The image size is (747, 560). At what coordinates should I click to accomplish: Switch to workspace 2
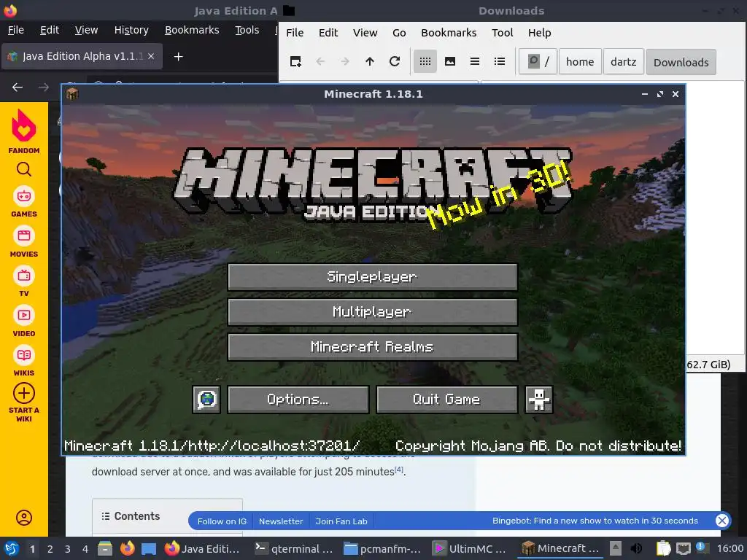point(50,548)
